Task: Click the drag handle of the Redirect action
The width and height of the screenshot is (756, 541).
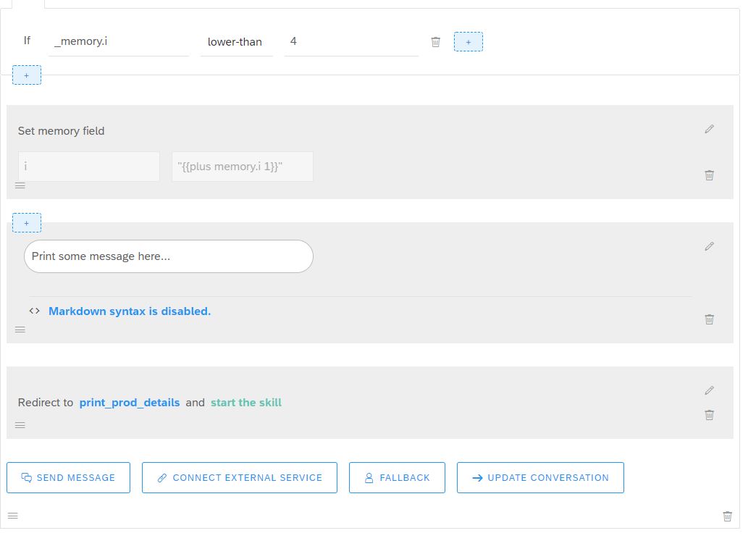Action: tap(20, 425)
